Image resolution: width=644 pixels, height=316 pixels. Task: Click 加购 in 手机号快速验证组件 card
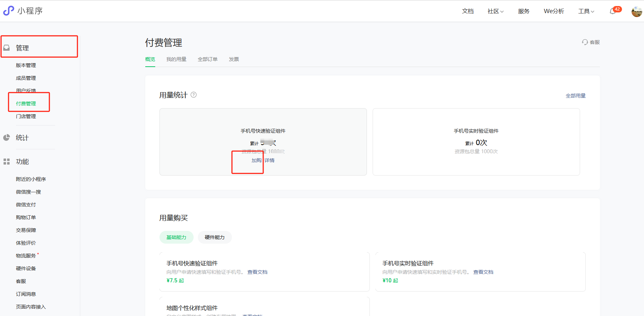(x=256, y=160)
